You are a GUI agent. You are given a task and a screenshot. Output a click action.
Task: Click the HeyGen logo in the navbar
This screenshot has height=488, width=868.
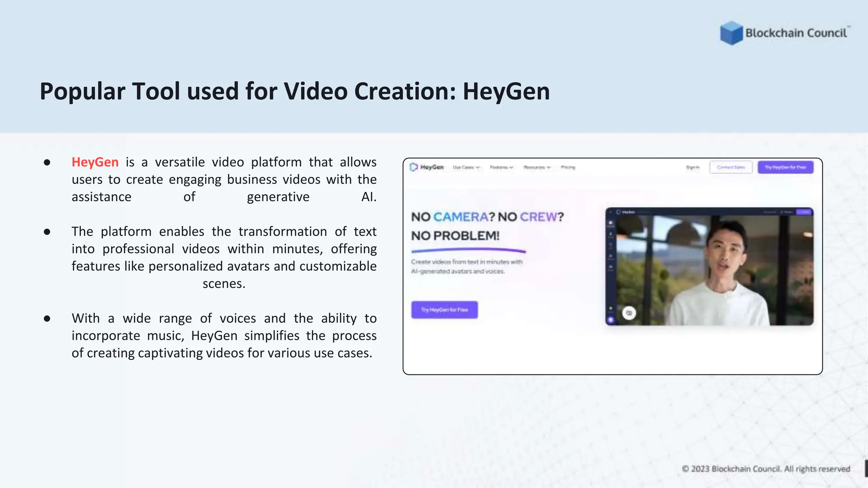point(427,167)
